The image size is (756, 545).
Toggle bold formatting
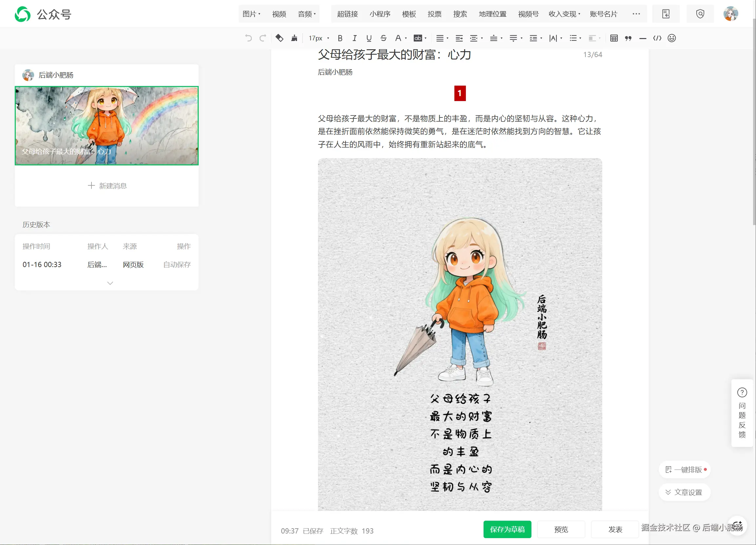click(x=340, y=38)
